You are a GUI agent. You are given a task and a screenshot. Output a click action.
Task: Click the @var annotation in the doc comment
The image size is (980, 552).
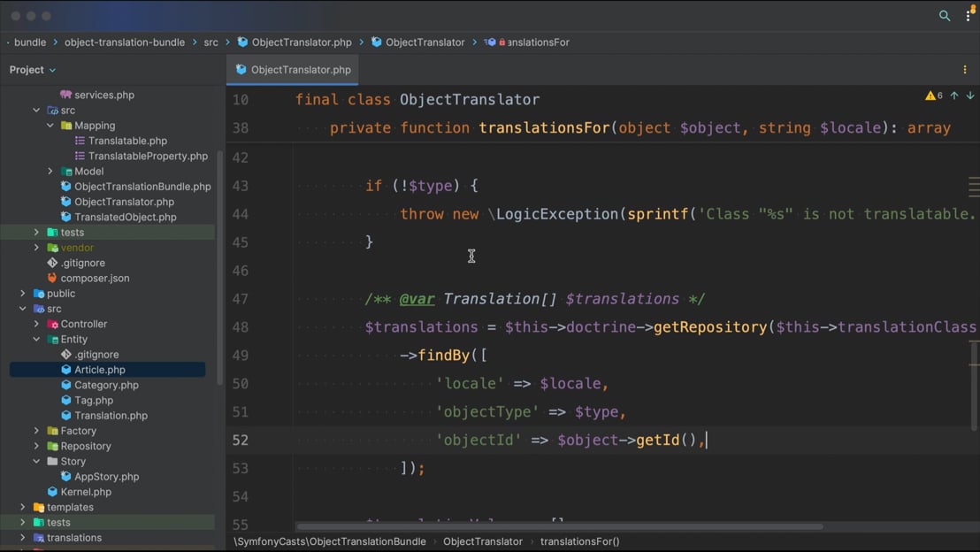pos(417,299)
